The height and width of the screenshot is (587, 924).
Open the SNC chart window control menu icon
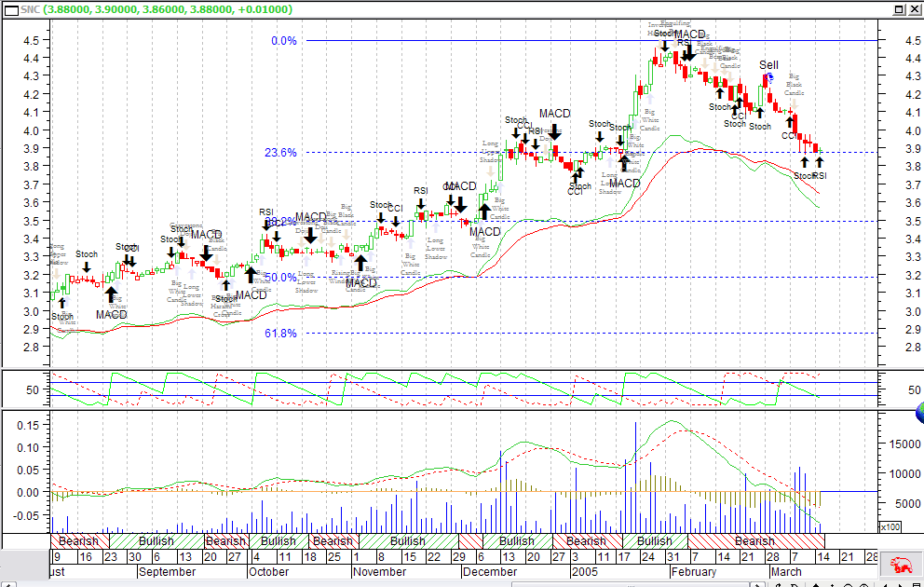[x=10, y=9]
